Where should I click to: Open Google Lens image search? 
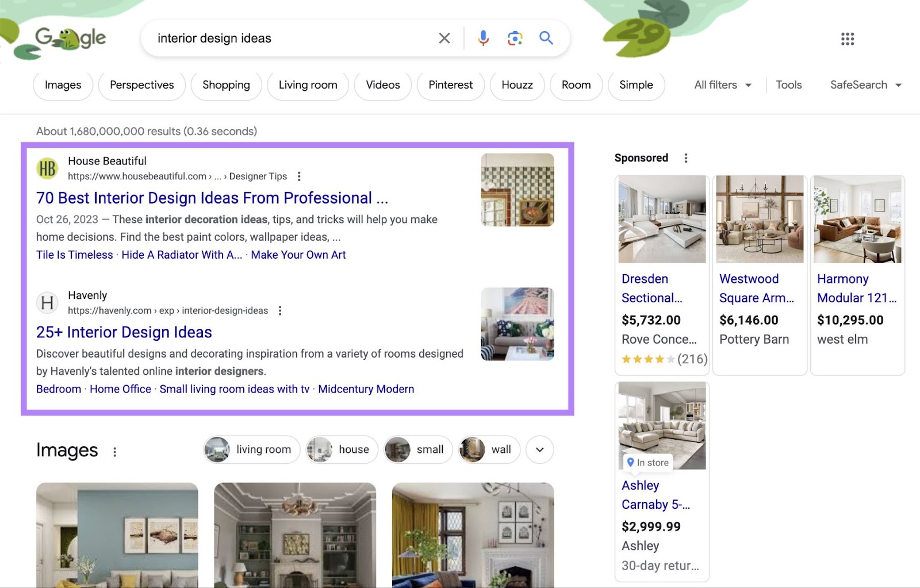pos(515,38)
